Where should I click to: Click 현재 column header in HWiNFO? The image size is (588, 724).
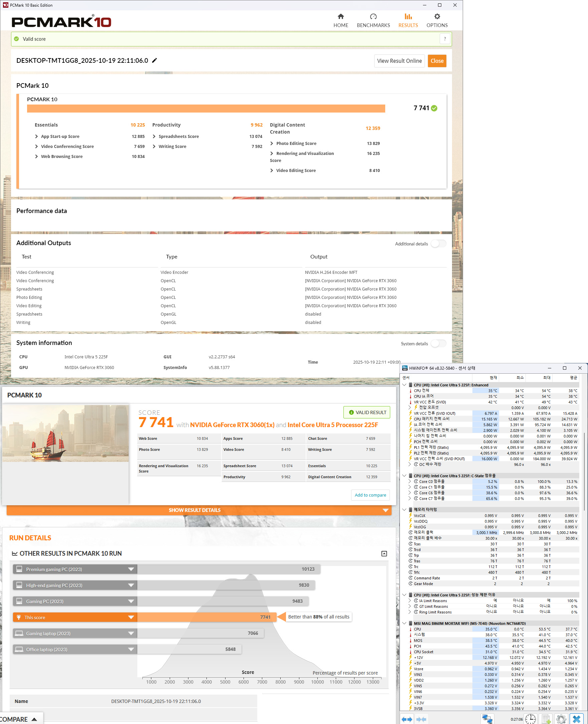point(486,377)
